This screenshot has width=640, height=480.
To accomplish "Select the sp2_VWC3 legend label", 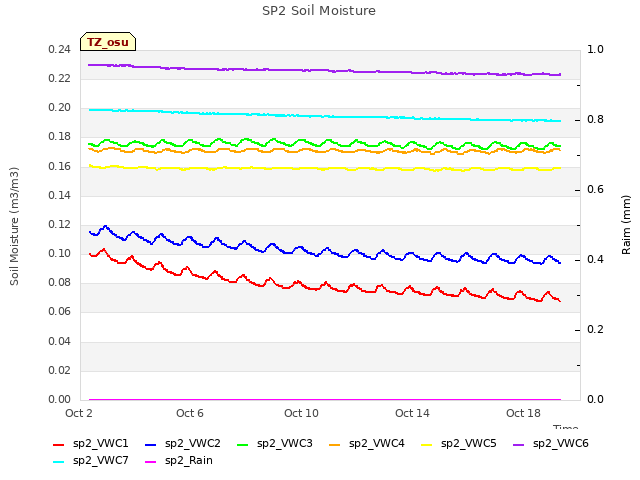I will point(285,444).
